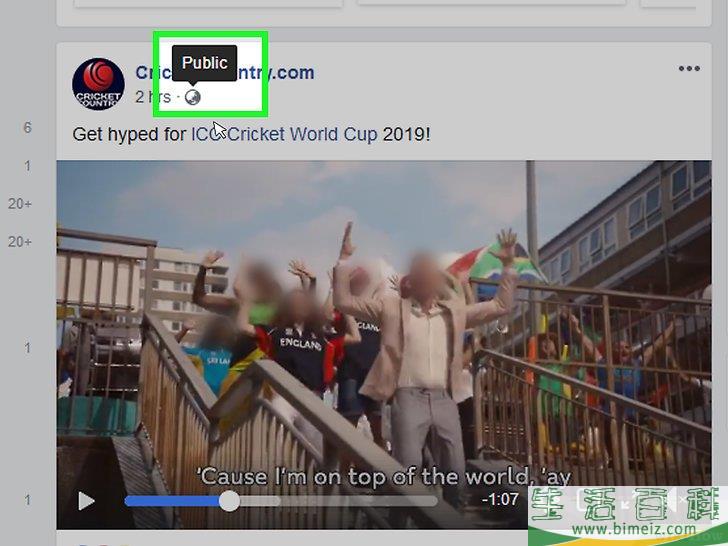Click the post timestamp '2 hrs'
Image resolution: width=728 pixels, height=546 pixels.
coord(153,97)
